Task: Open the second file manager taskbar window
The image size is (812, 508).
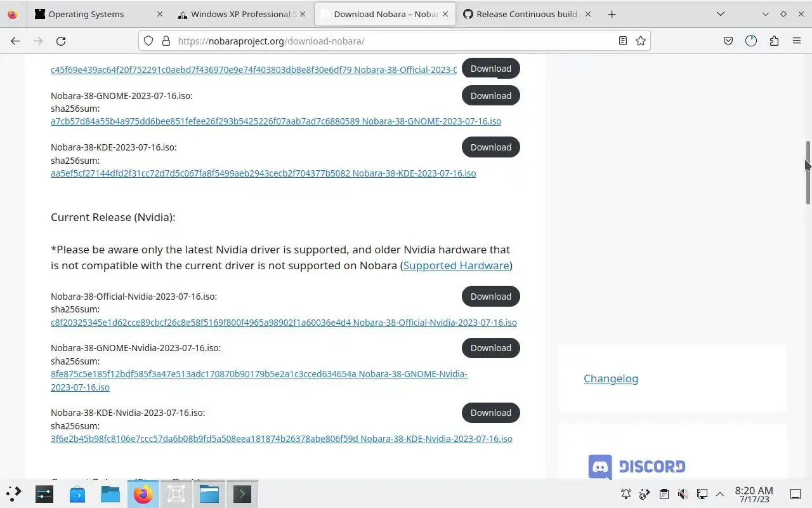Action: tap(209, 493)
